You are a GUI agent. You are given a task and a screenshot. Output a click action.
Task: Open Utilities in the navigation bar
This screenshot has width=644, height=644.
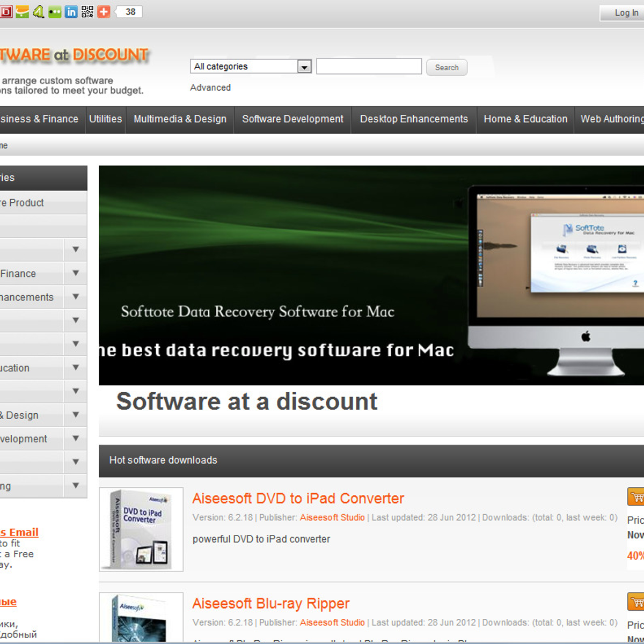[x=105, y=119]
